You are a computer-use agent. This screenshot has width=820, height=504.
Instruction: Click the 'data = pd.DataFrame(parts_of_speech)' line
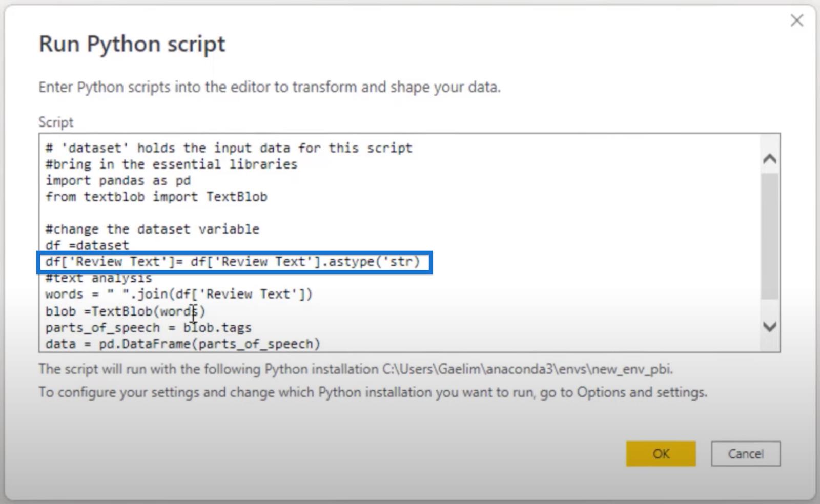coord(183,344)
